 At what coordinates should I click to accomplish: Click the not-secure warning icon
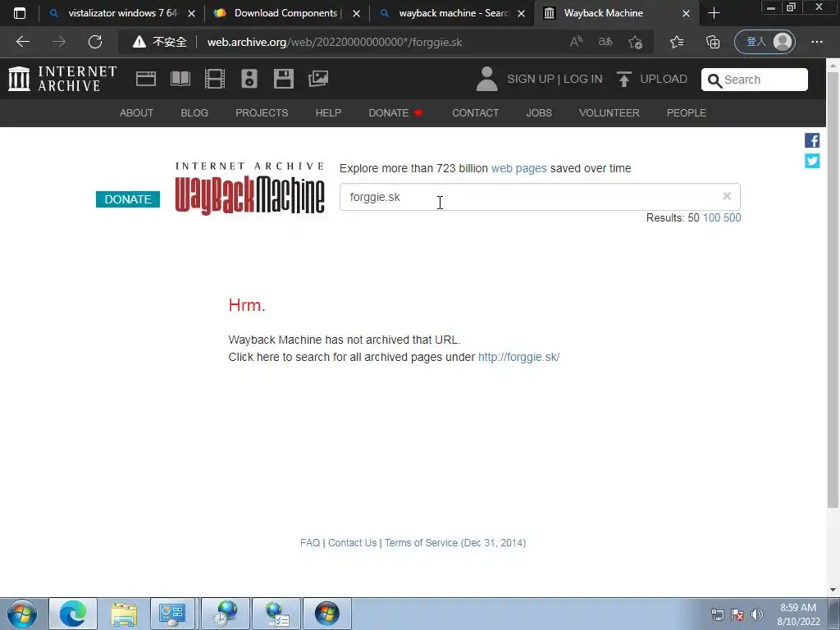coord(139,42)
